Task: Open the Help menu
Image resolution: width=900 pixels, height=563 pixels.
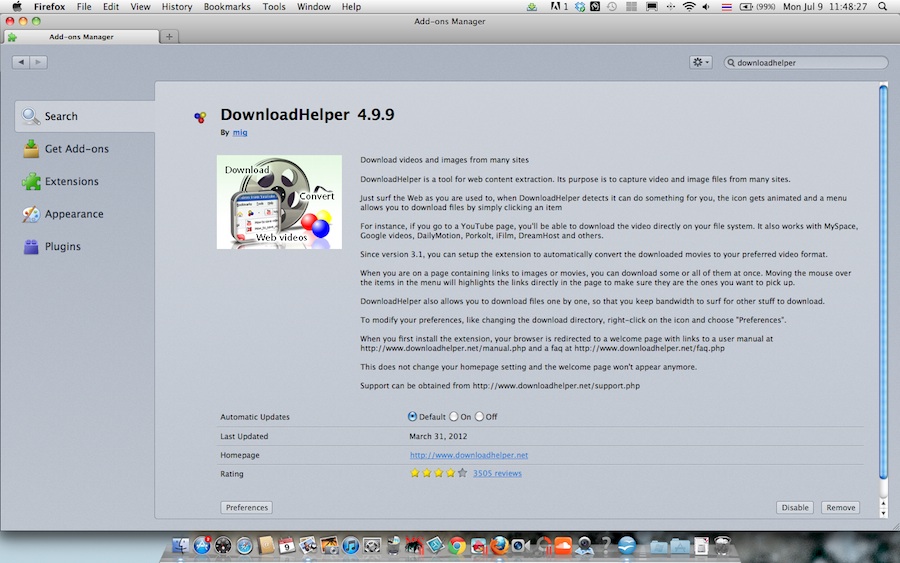Action: (x=351, y=7)
